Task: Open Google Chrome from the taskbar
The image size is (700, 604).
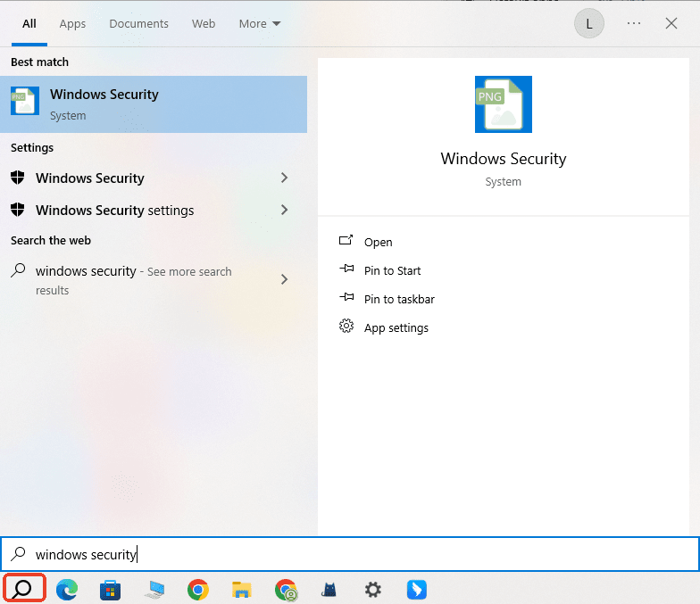Action: tap(197, 589)
